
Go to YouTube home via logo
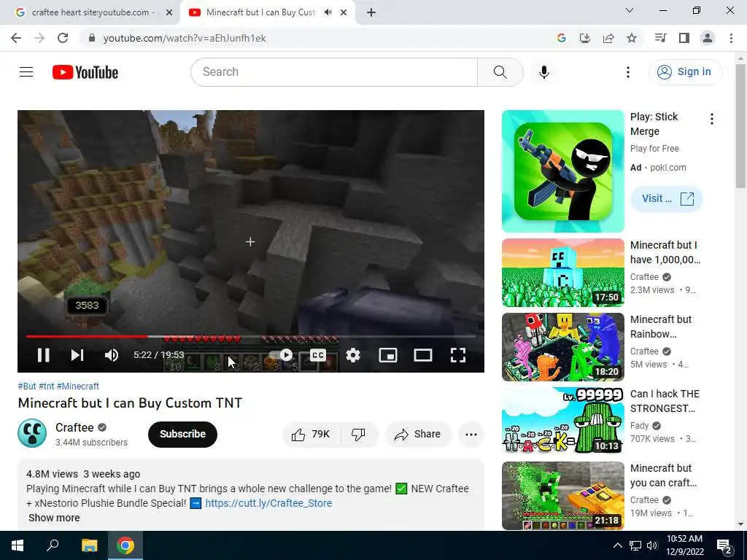pyautogui.click(x=85, y=72)
